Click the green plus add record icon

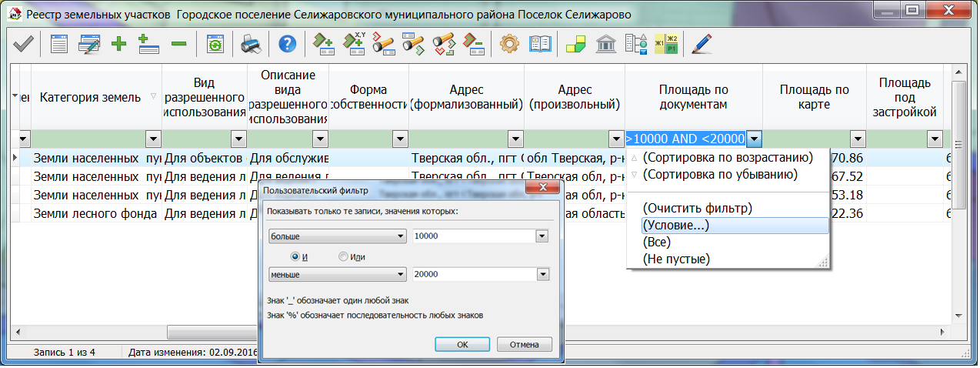[118, 44]
